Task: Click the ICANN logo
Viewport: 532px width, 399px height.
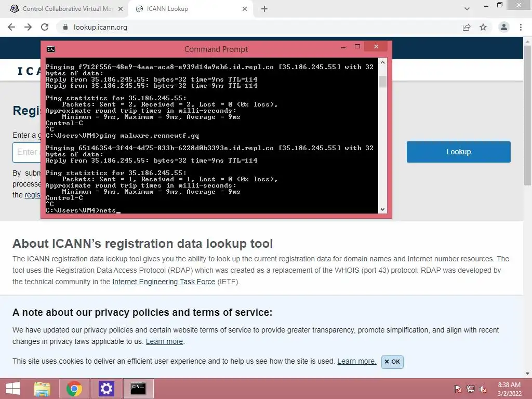Action: [x=29, y=71]
